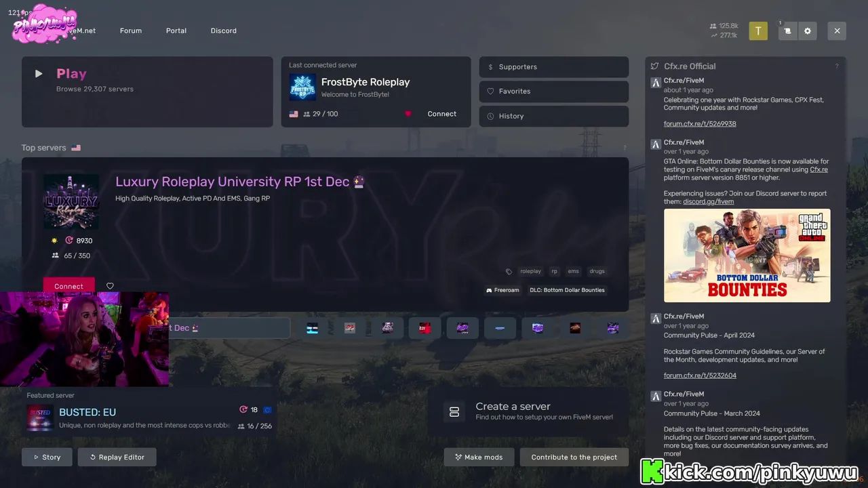Select the orange-on-black server thumbnail
The height and width of the screenshot is (488, 868).
coord(575,328)
